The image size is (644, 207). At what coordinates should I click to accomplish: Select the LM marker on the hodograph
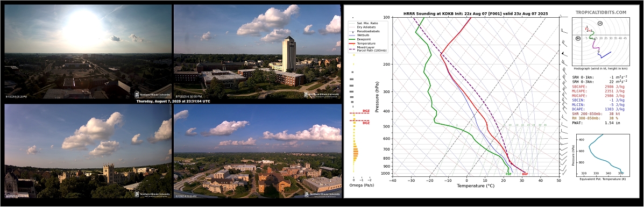(x=600, y=24)
